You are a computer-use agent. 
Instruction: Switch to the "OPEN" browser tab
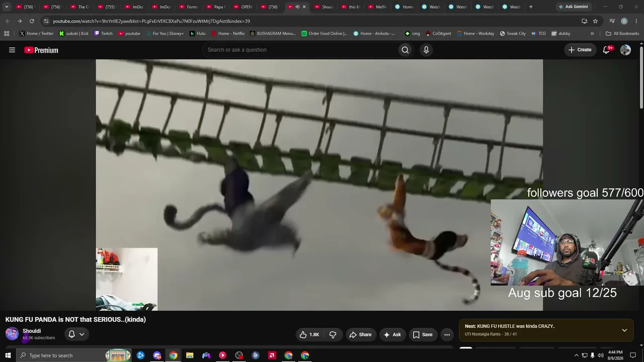(244, 7)
